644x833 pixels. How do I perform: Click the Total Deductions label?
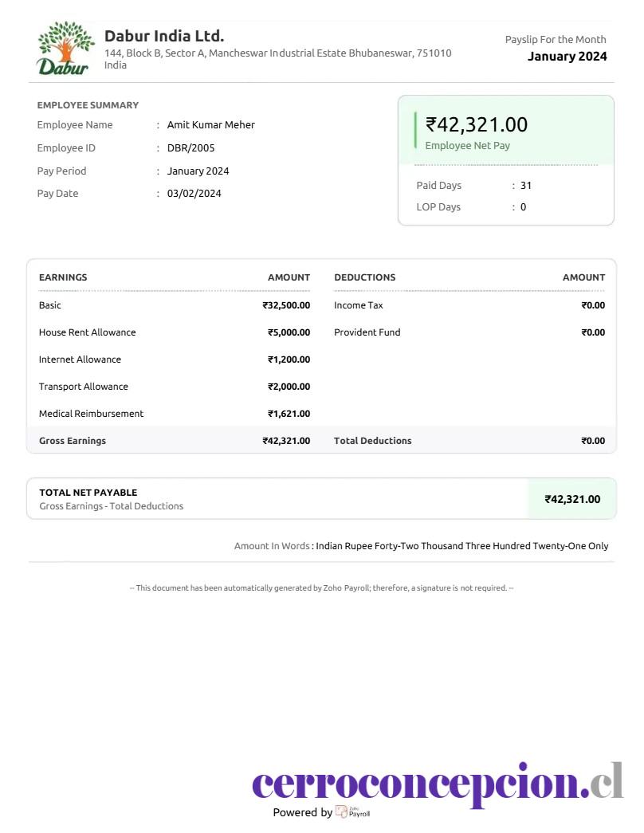(x=372, y=441)
